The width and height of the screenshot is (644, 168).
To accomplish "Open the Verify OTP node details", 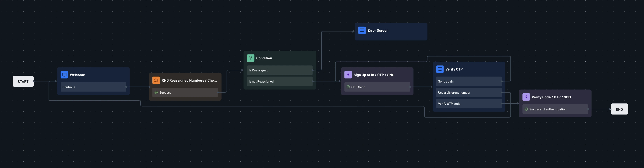I will (454, 69).
